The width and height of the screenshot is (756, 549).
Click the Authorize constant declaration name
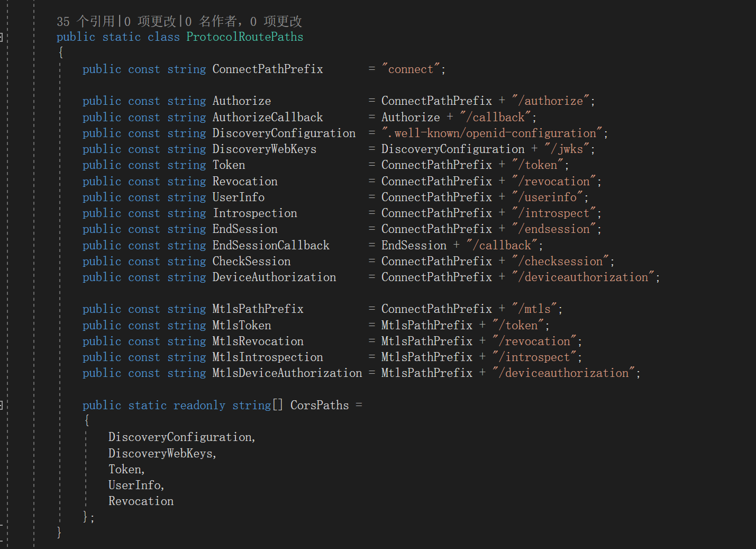coord(242,101)
